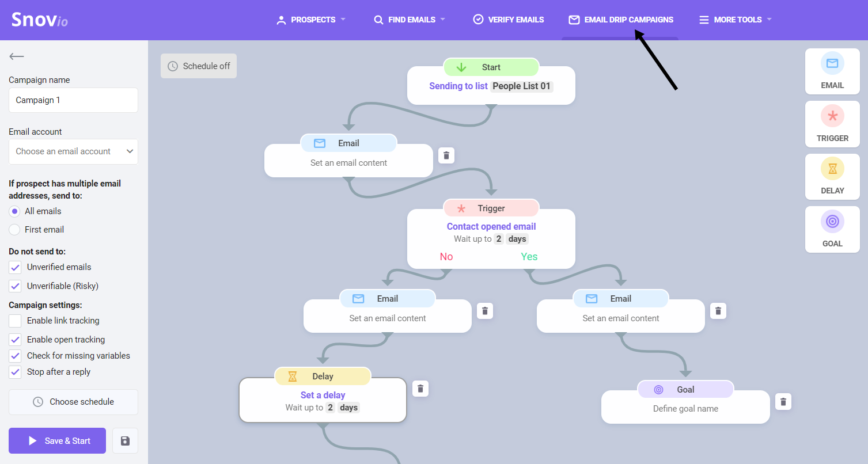Go to Email Drip Campaigns tab
868x464 pixels.
620,20
